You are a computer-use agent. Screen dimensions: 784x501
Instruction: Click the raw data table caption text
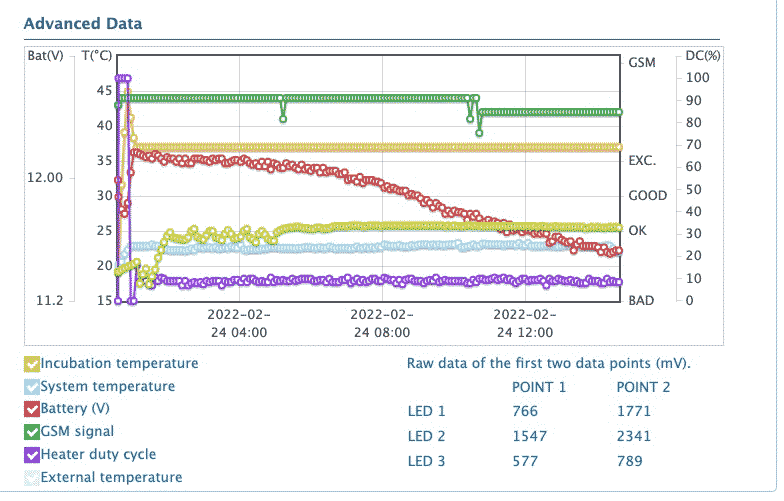pos(549,363)
